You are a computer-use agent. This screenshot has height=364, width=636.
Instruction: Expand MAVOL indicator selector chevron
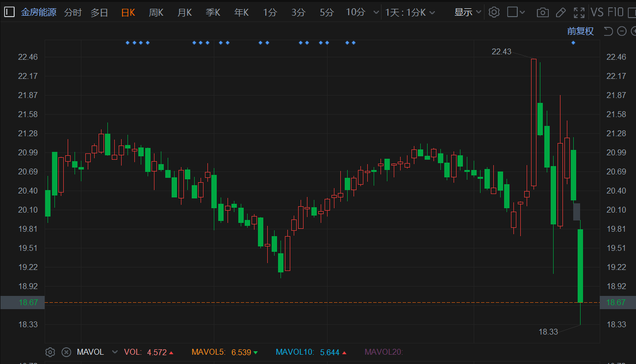115,352
